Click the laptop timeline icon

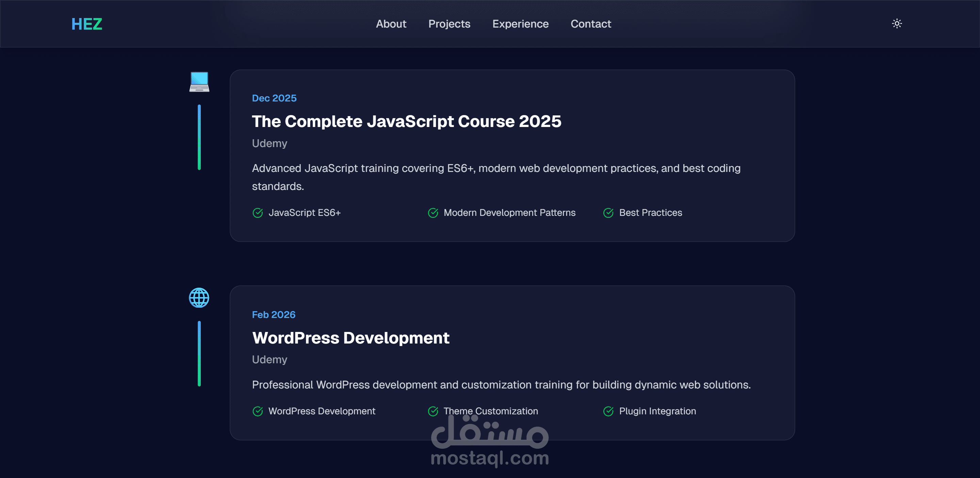pos(199,82)
